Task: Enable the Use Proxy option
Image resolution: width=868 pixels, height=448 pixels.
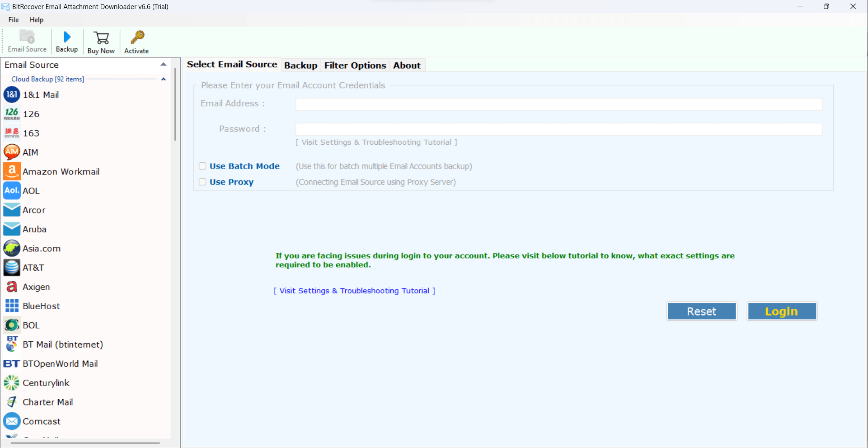Action: coord(202,182)
